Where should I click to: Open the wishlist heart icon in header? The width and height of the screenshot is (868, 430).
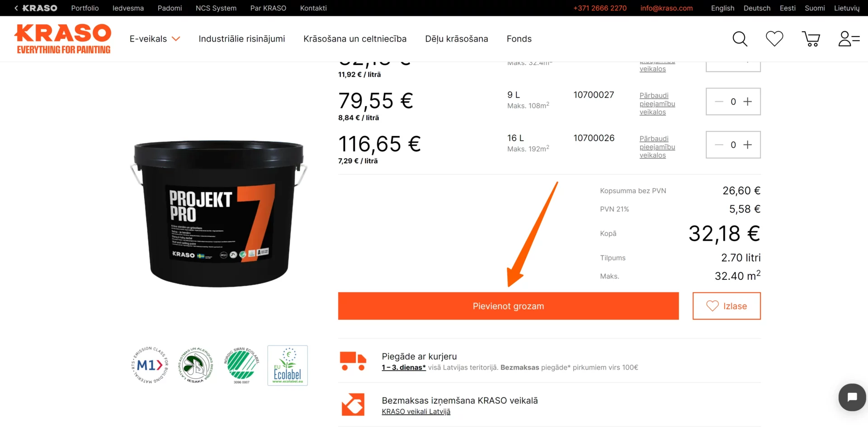[774, 39]
